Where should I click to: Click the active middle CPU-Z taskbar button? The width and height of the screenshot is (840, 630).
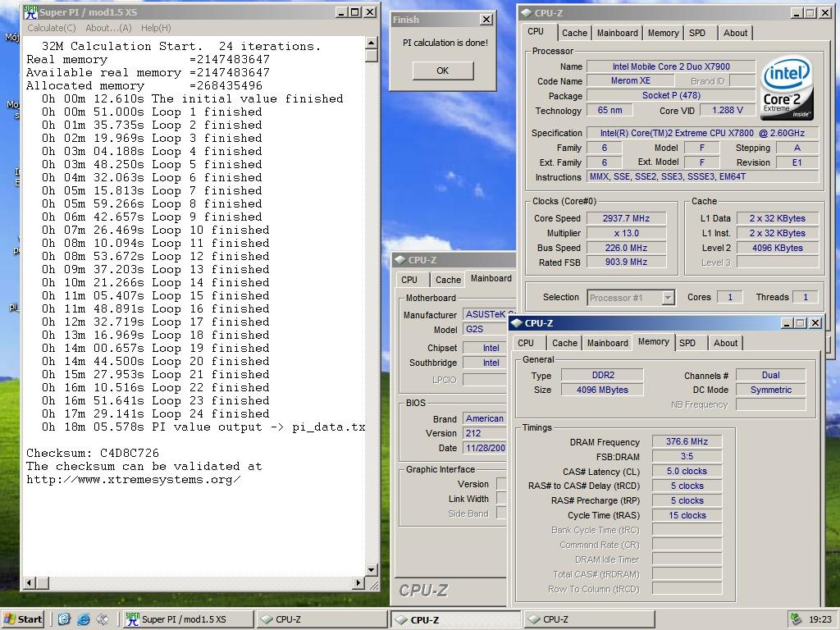455,619
